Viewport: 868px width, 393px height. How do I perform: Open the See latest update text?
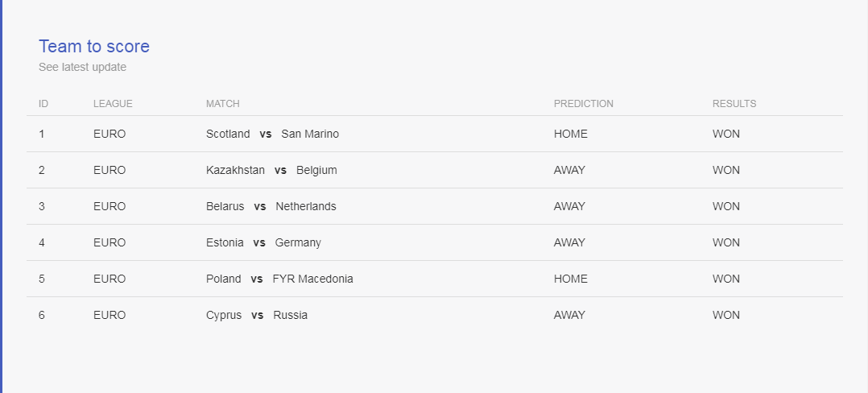(x=82, y=67)
